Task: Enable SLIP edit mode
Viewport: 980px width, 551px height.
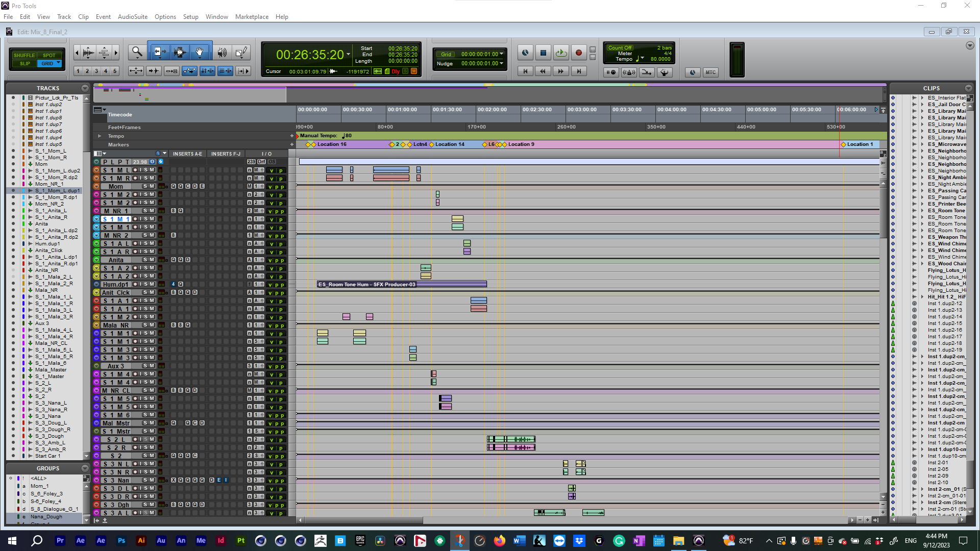Action: click(24, 64)
